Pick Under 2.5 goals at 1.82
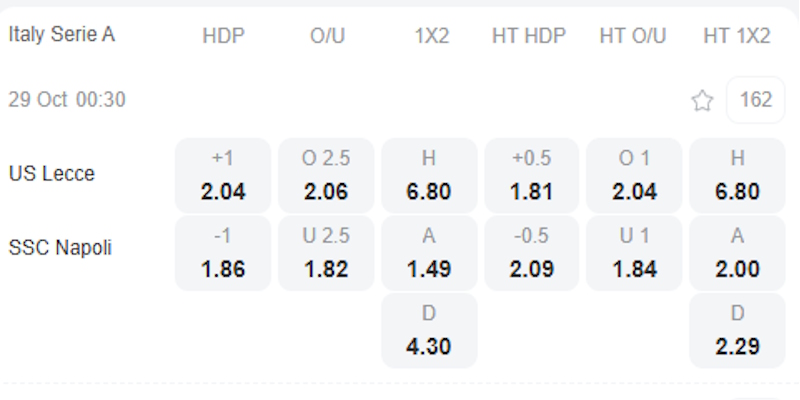Image resolution: width=800 pixels, height=400 pixels. point(326,254)
